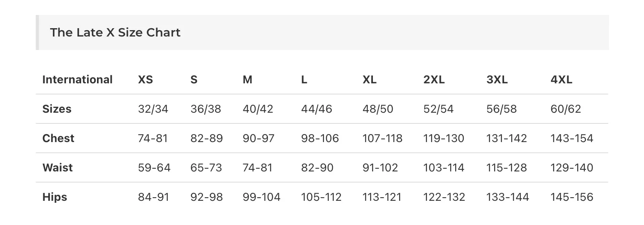Viewport: 644px width, 225px height.
Task: Click the Hips row label
Action: click(x=55, y=197)
